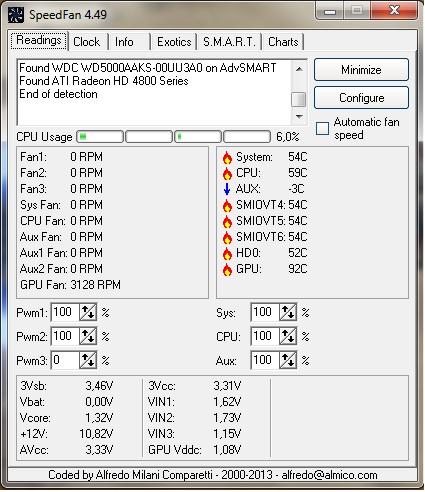The width and height of the screenshot is (425, 492).
Task: Click the 'Vbat: 0,00V' reading
Action: pos(67,402)
